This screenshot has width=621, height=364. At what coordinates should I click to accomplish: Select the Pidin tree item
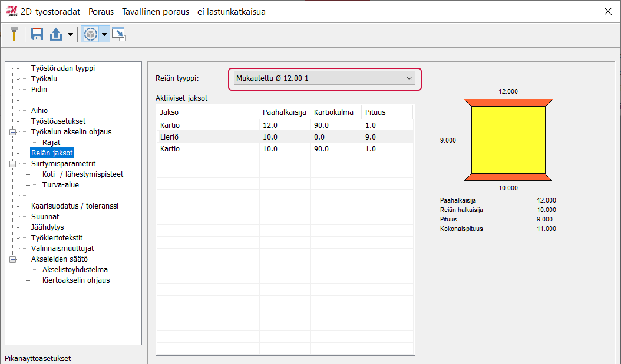pyautogui.click(x=39, y=89)
